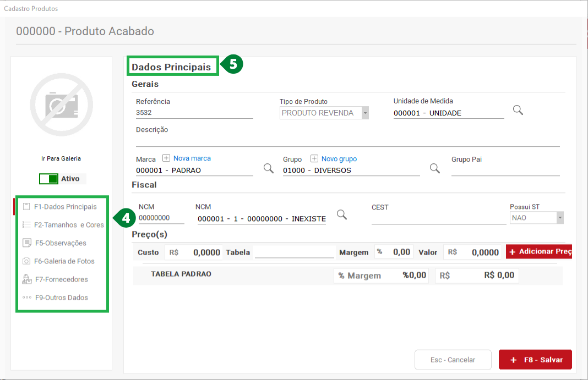Image resolution: width=588 pixels, height=380 pixels.
Task: Click the plus icon next to Novo grupo
Action: tap(314, 159)
